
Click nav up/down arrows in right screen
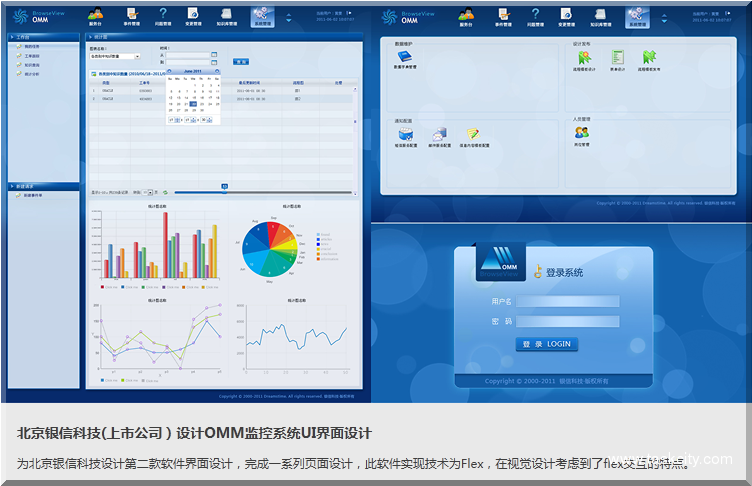[664, 19]
